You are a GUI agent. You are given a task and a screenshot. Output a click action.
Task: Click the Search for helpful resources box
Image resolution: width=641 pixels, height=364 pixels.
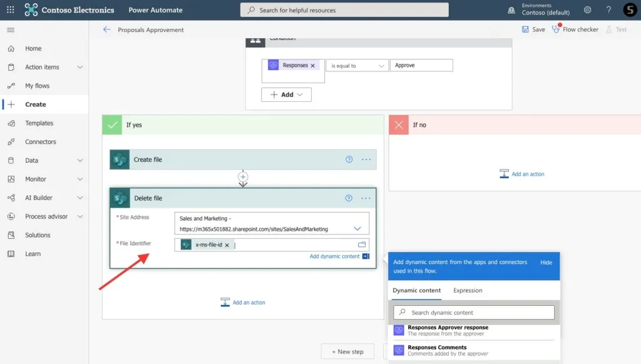pos(344,10)
